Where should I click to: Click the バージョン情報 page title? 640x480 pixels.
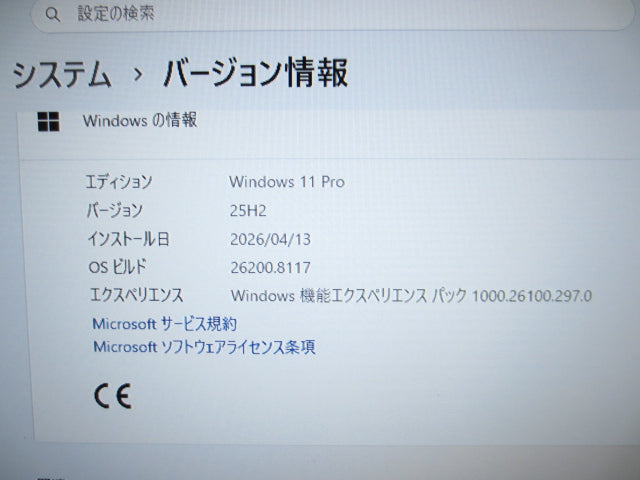tap(256, 73)
